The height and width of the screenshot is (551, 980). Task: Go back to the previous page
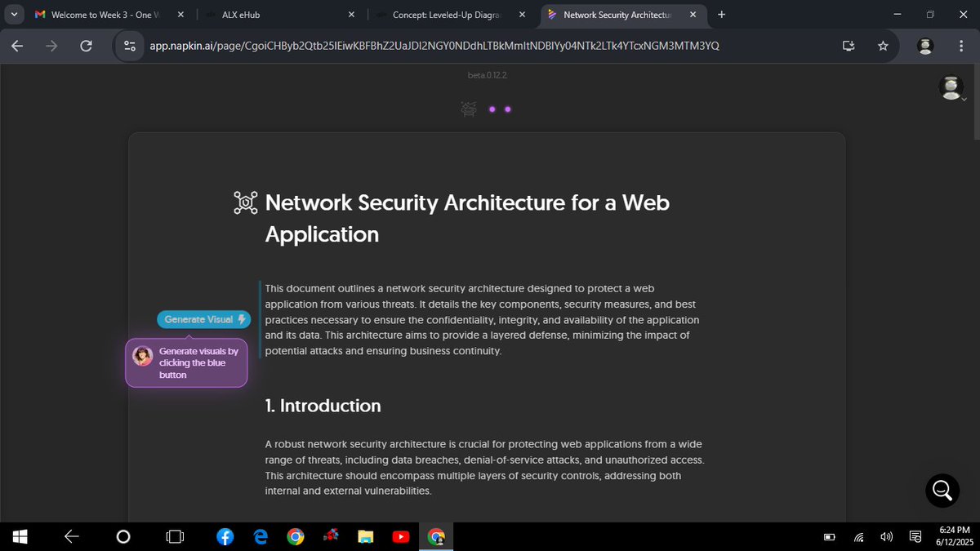(x=17, y=47)
